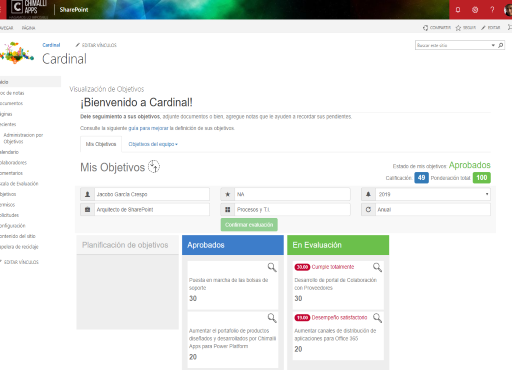Viewport: 512px width, 384px height.
Task: Open Comentarios in left navigation
Action: 11,173
